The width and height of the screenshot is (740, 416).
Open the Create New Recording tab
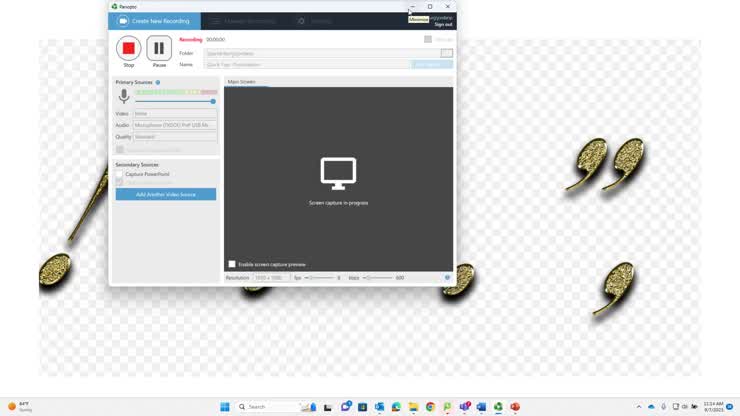154,21
